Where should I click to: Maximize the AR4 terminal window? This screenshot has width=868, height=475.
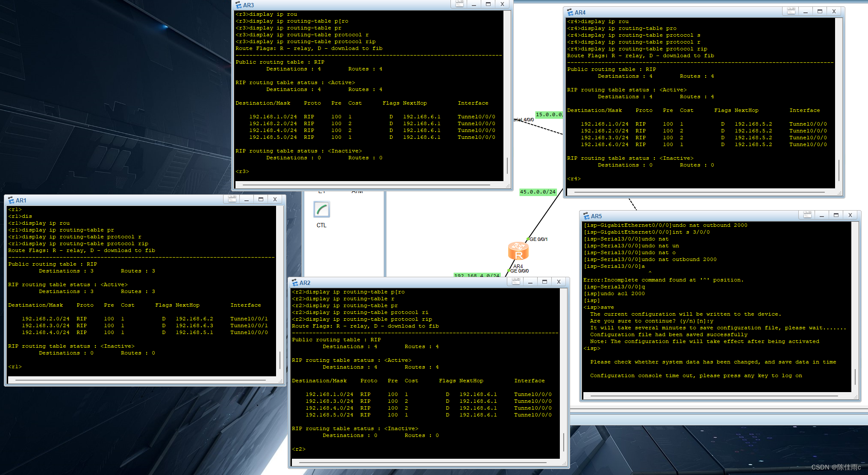[820, 12]
